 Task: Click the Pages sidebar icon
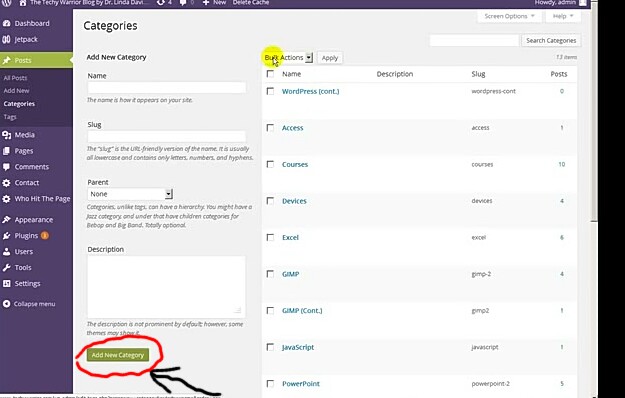pyautogui.click(x=6, y=151)
